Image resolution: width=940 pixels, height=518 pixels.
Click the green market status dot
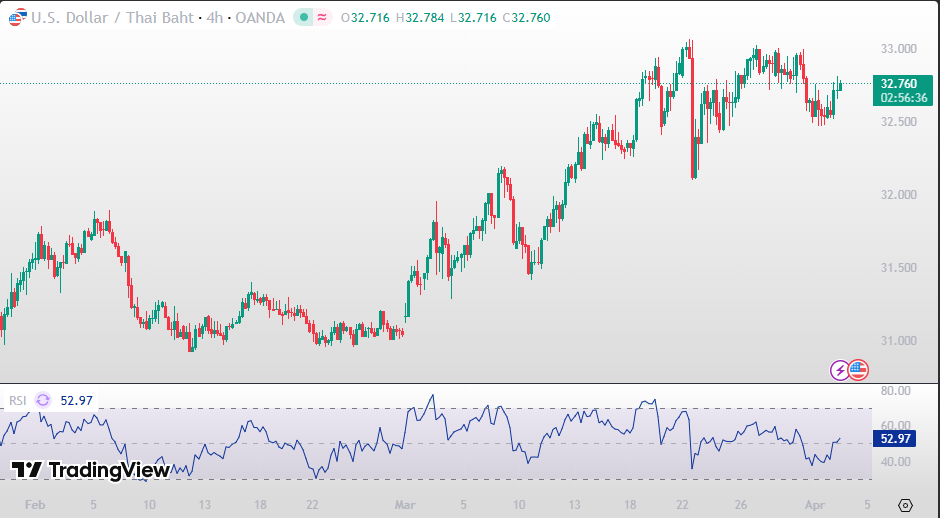(305, 17)
